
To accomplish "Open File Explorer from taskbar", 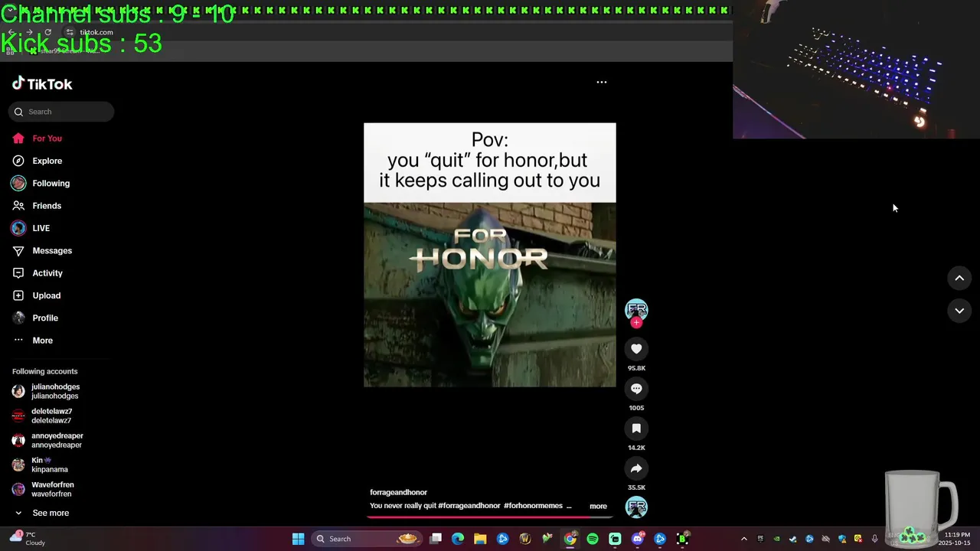I will pyautogui.click(x=480, y=539).
